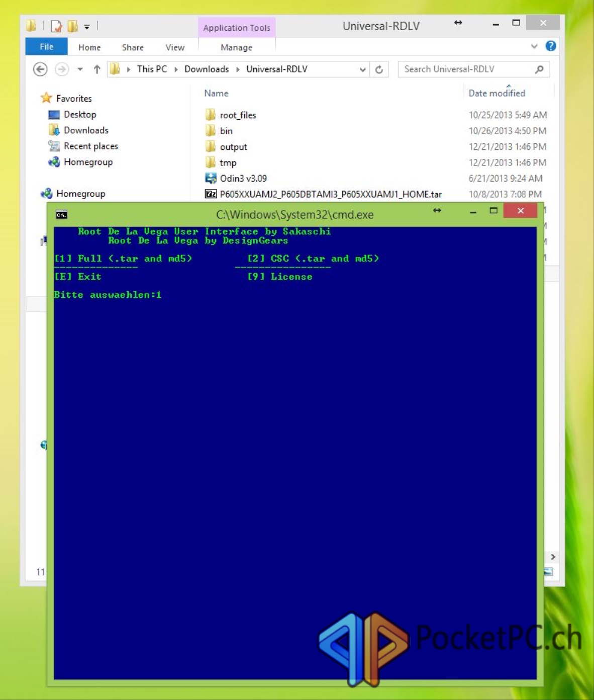
Task: Refresh the Universal-RDLV folder view
Action: pyautogui.click(x=379, y=69)
